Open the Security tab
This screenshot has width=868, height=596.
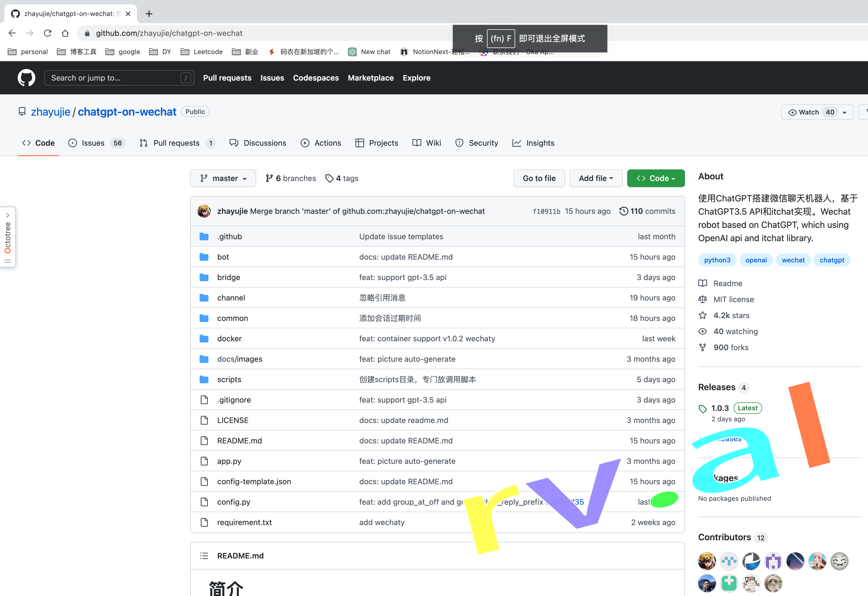click(477, 143)
